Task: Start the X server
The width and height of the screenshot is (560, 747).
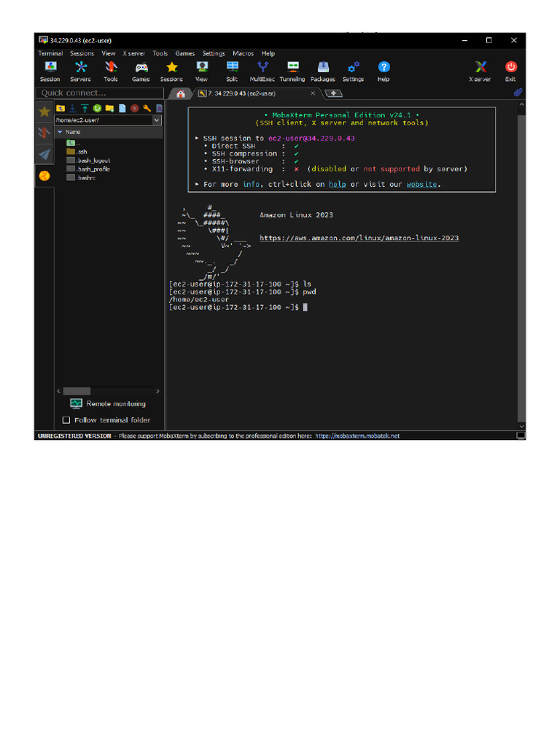Action: (x=480, y=70)
